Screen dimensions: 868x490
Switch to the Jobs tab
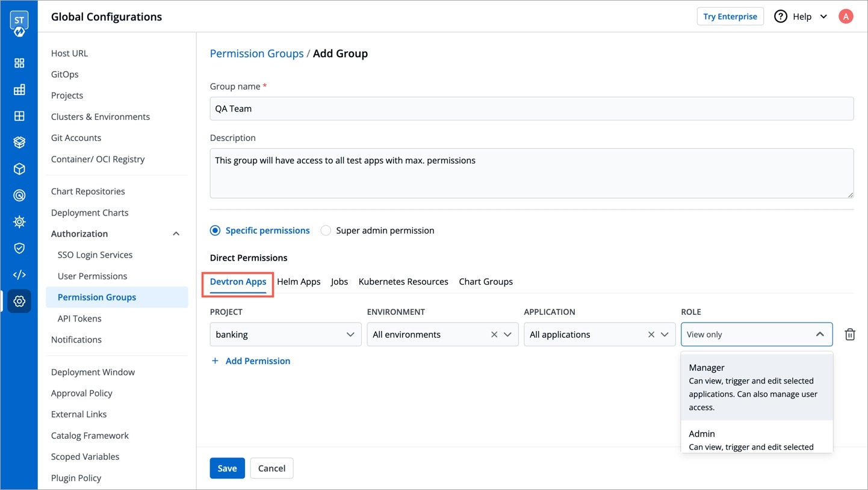pyautogui.click(x=339, y=282)
